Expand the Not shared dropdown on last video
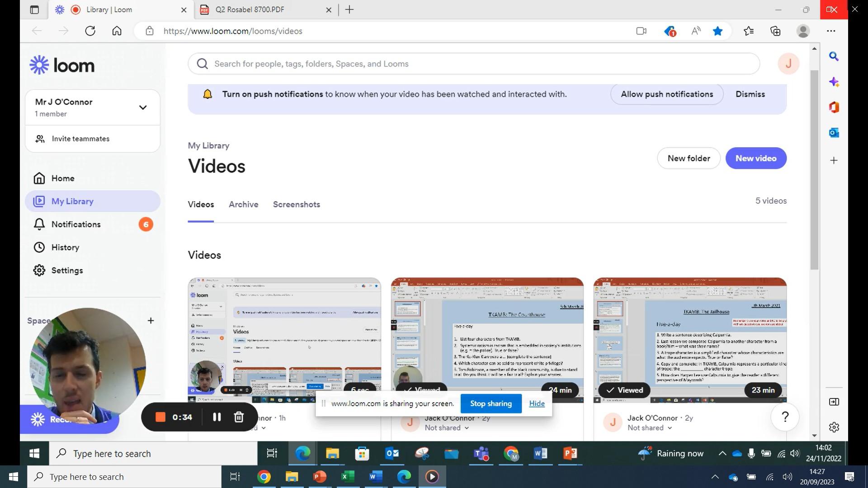Image resolution: width=868 pixels, height=488 pixels. coord(650,428)
